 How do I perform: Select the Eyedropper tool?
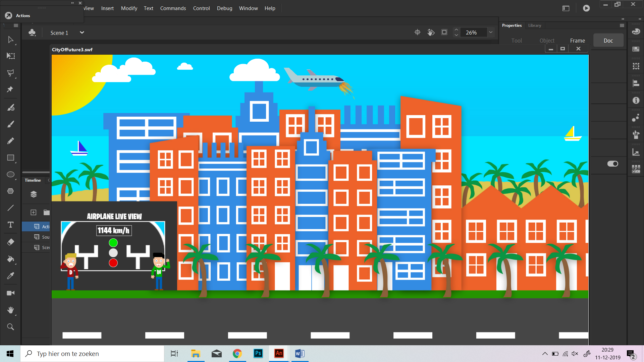point(11,276)
